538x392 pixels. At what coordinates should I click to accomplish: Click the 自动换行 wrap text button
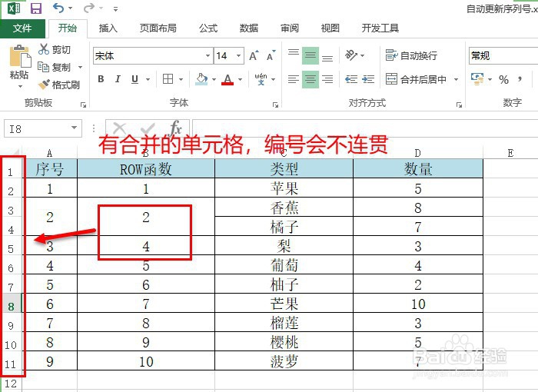(411, 55)
